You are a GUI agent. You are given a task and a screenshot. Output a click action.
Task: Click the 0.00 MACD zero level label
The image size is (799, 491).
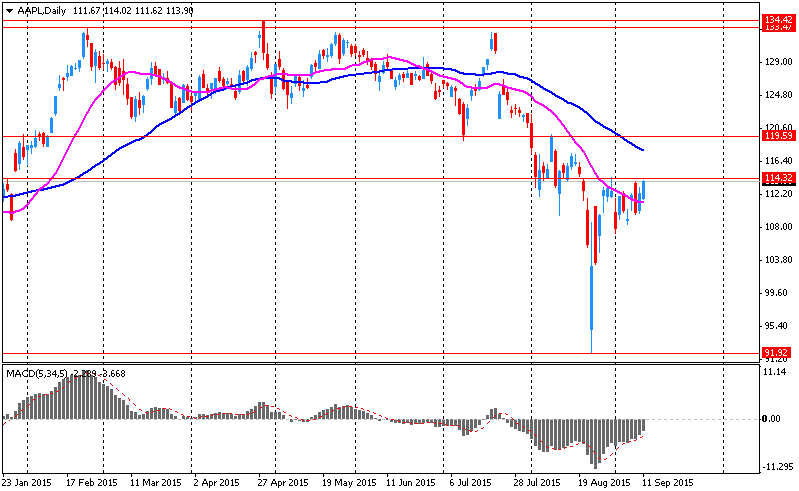[771, 419]
